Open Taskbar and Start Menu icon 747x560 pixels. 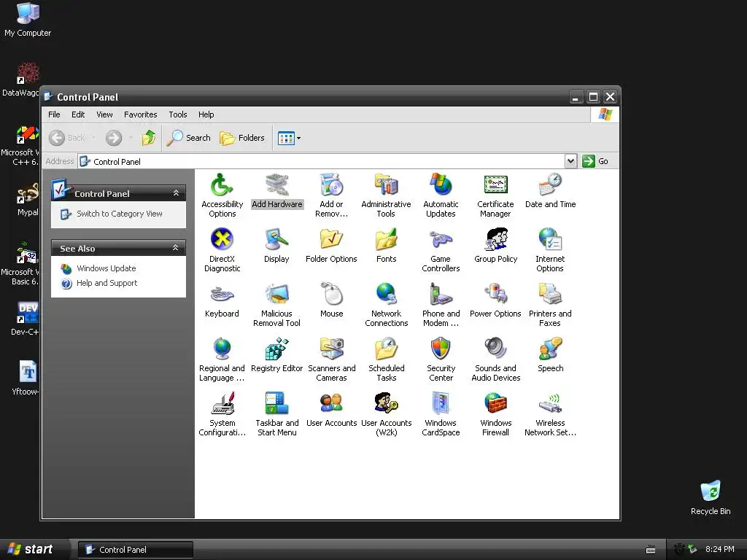[x=276, y=414]
